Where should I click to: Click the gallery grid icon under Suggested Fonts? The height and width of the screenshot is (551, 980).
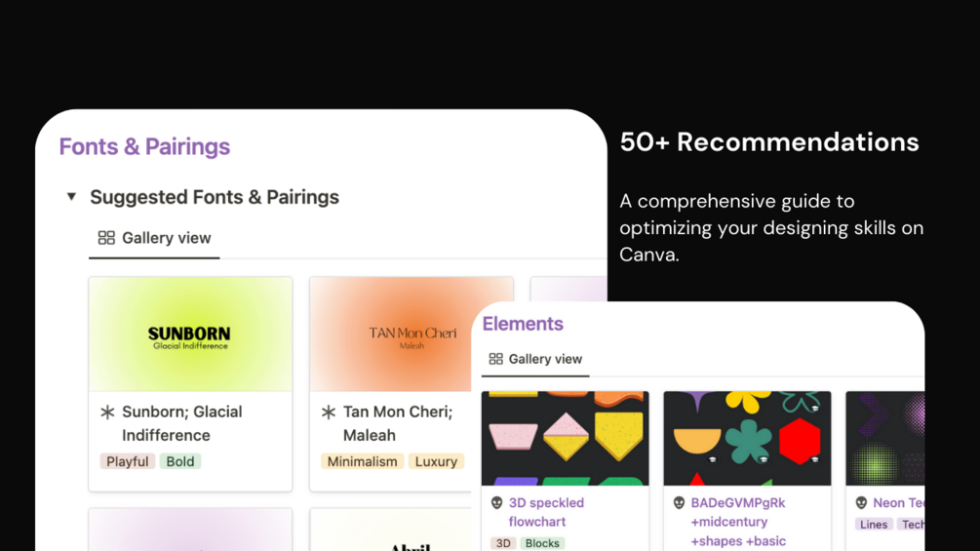tap(106, 238)
